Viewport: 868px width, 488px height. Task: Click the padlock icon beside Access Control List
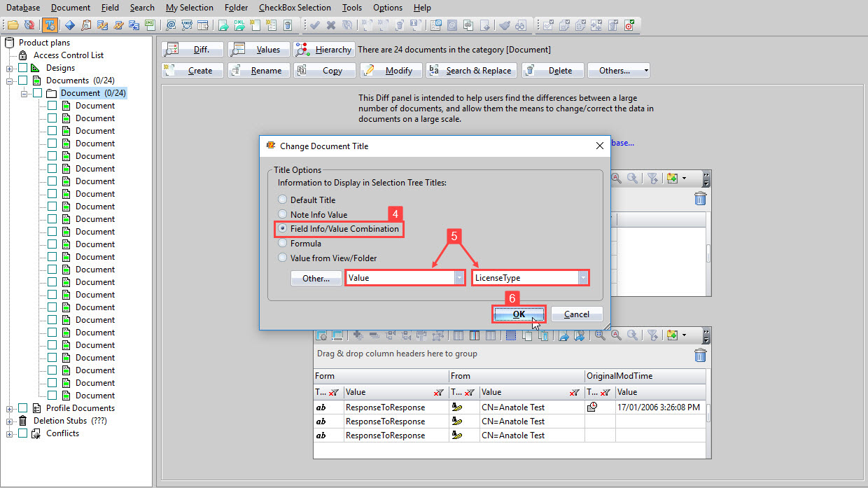(22, 55)
